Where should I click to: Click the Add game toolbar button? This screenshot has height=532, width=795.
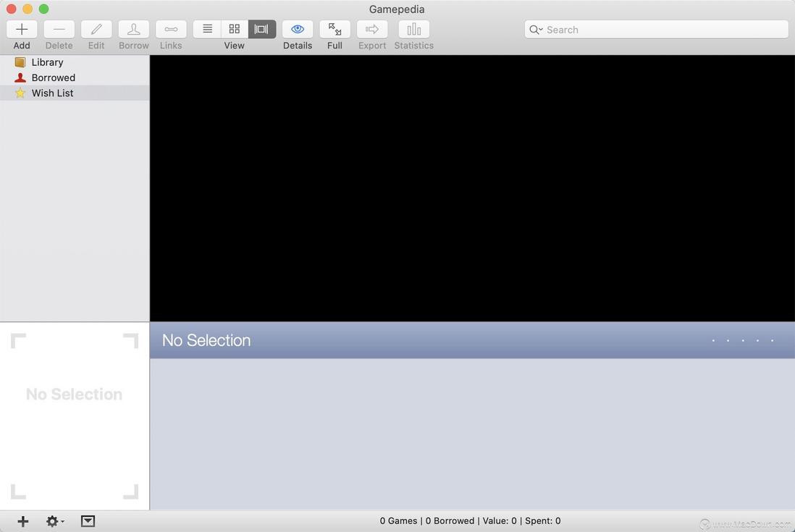point(22,30)
